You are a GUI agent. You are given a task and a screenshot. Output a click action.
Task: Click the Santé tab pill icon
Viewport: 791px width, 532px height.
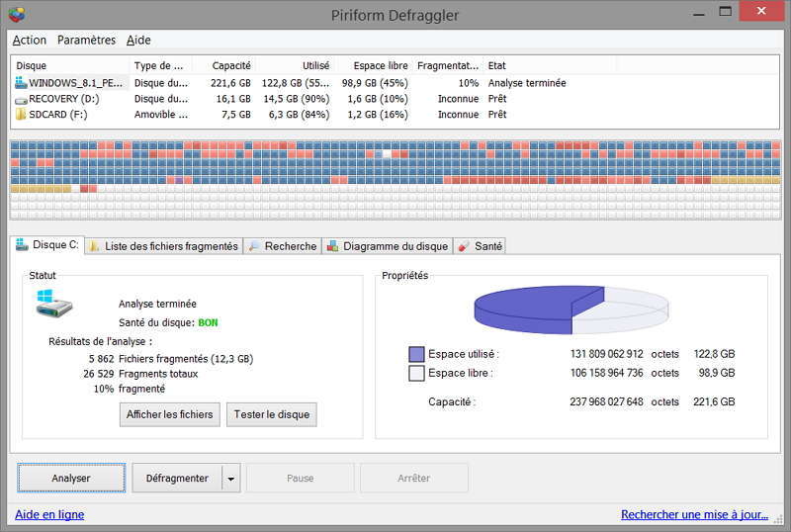(463, 246)
